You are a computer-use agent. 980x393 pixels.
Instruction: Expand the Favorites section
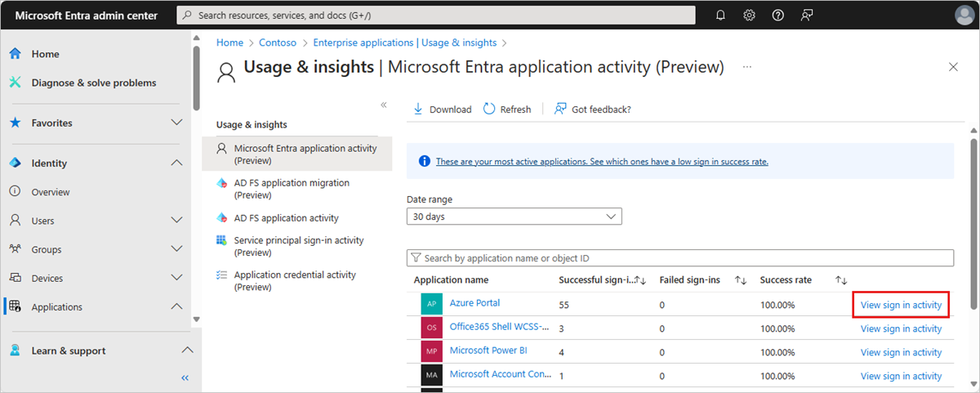[176, 123]
